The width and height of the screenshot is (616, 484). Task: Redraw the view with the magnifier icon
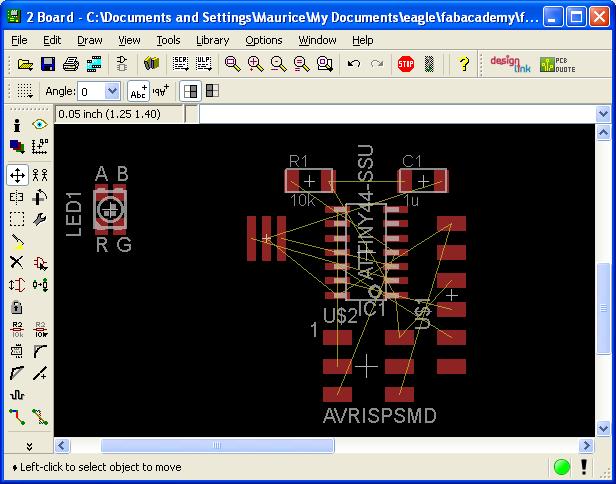pyautogui.click(x=301, y=63)
